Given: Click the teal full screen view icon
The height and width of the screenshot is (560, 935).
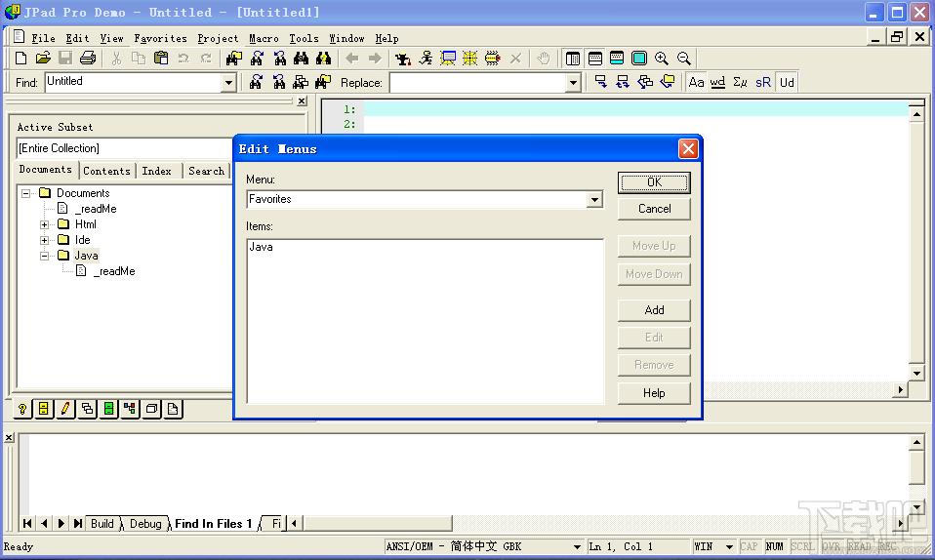Looking at the screenshot, I should click(x=639, y=58).
